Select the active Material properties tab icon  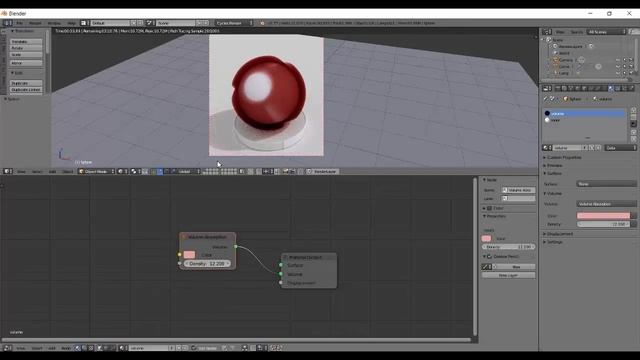pos(611,88)
